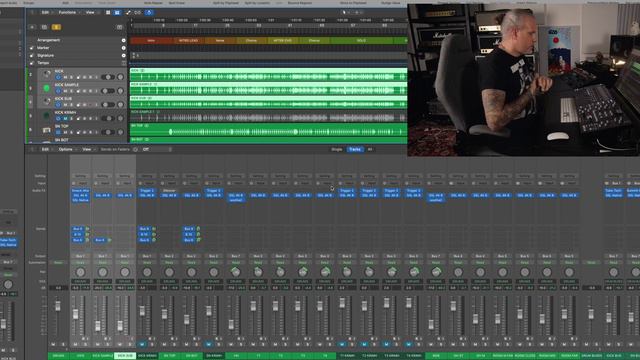The width and height of the screenshot is (640, 360).
Task: Click the green KICK SAMPLE track icon
Action: point(47,88)
